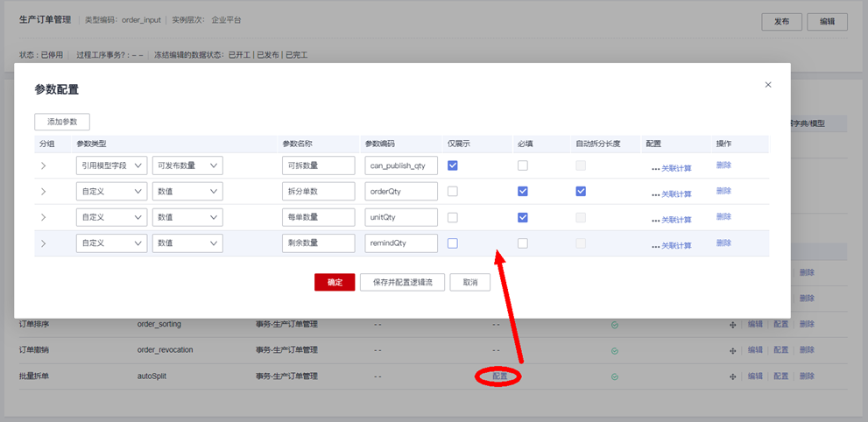
Task: Click the ellipsis icon before 关联计算 for remindQty
Action: click(654, 245)
